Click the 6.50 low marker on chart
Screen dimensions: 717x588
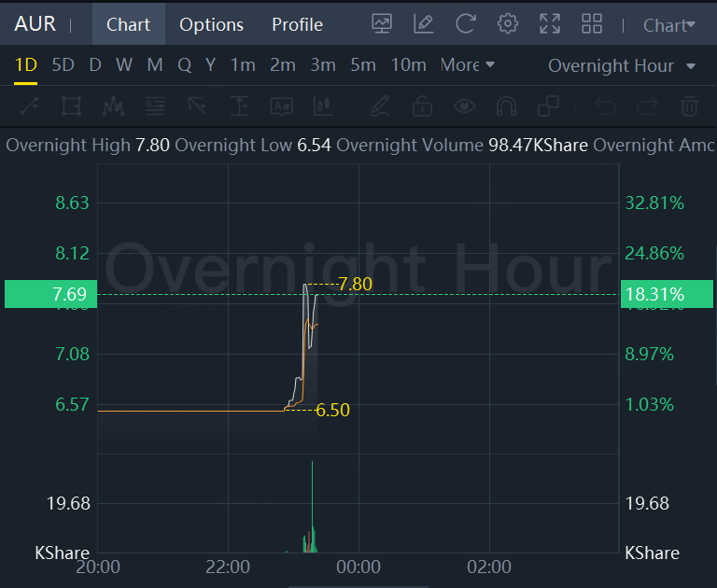tap(333, 410)
